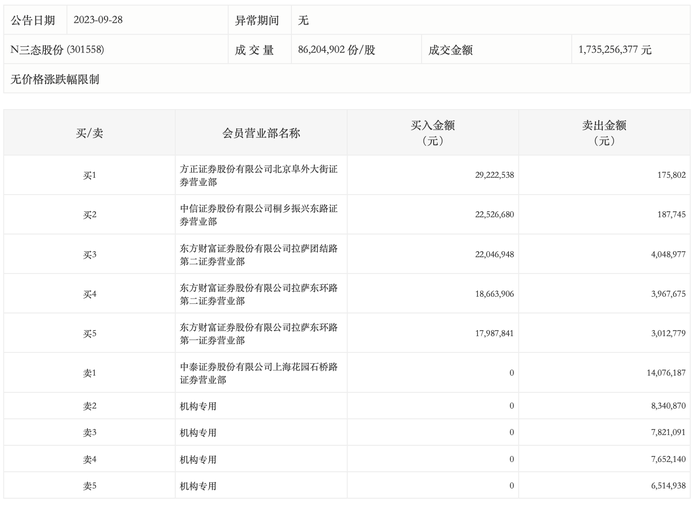This screenshot has width=700, height=508.
Task: Click sell amount 14,076,187 in 卖1 row
Action: pos(666,373)
